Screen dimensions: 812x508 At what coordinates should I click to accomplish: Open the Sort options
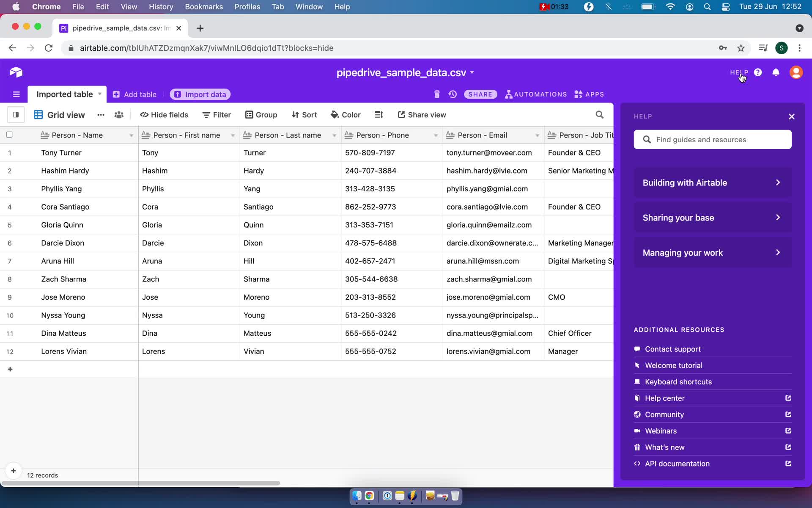tap(304, 114)
